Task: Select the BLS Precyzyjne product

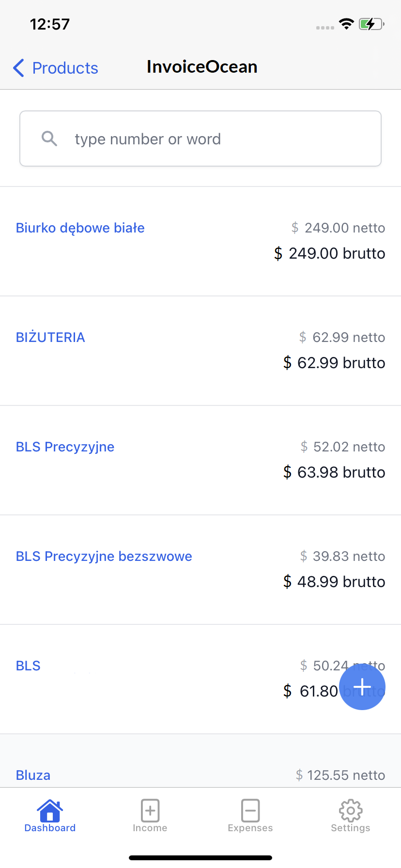Action: (65, 447)
